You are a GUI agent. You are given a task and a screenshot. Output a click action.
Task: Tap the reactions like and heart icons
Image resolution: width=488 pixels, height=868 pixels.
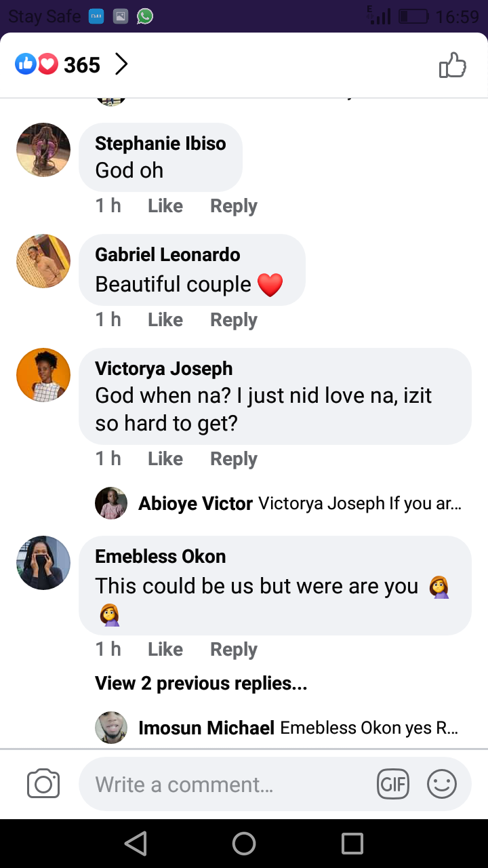pyautogui.click(x=36, y=65)
